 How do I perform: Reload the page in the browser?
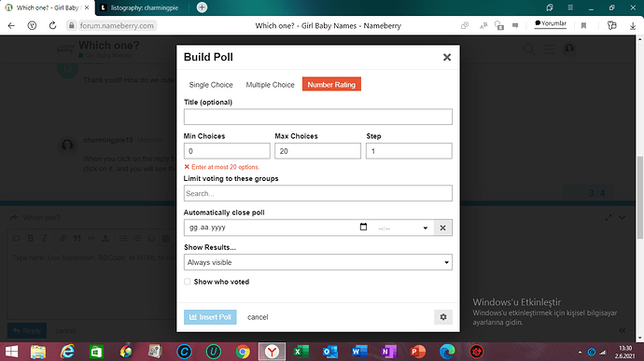click(52, 25)
